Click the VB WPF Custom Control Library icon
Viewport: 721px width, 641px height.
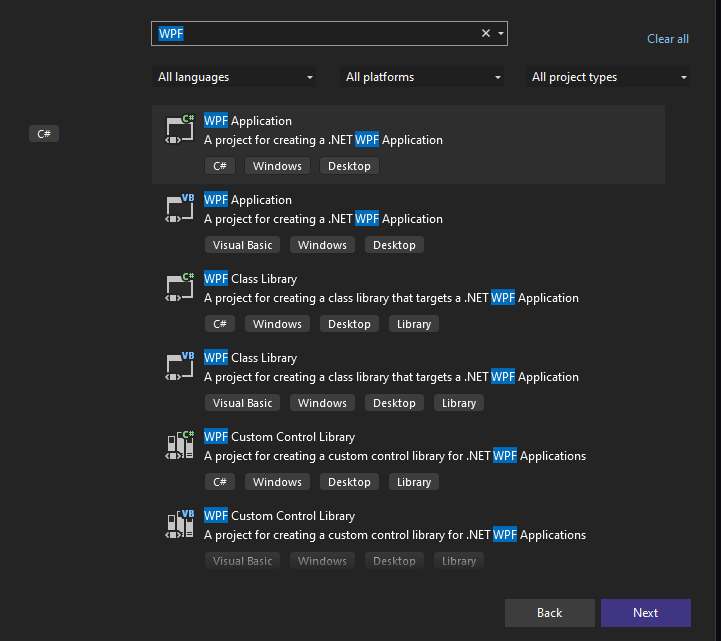(180, 525)
